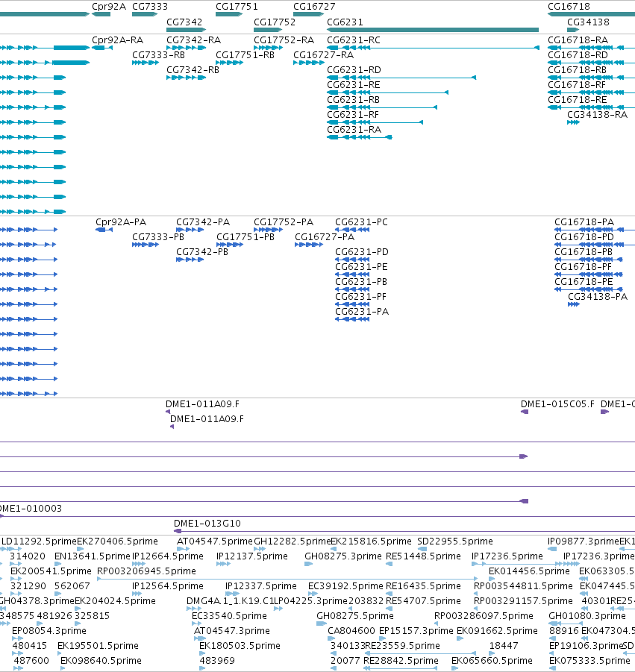
Task: Select transcript CG7342-RB
Action: point(193,70)
